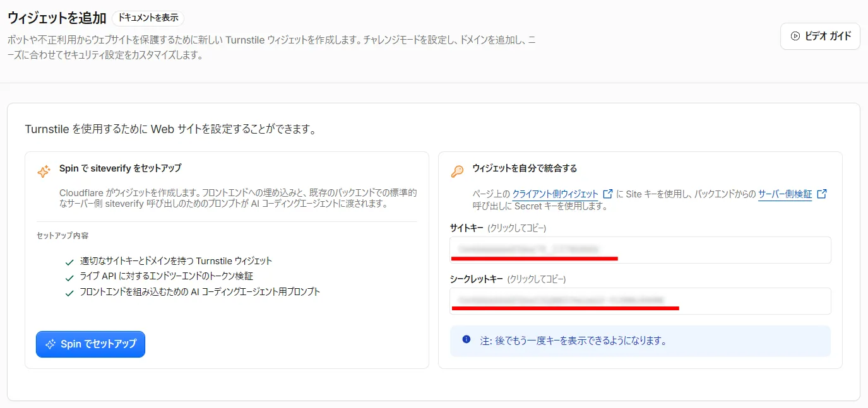The width and height of the screenshot is (868, 408).
Task: Click the sparkle icon beside Spin で siteverify heading
Action: coord(44,171)
